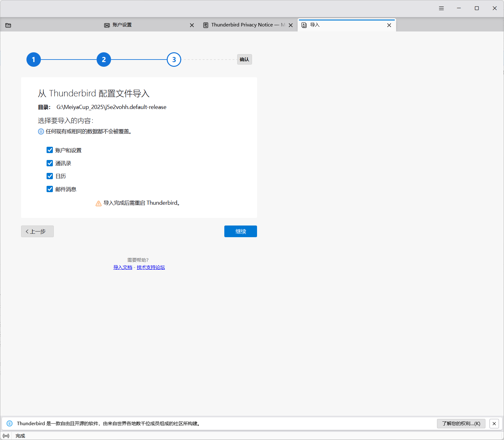The image size is (504, 440).
Task: Close the Thunderbird Privacy Notice tab
Action: coord(291,25)
